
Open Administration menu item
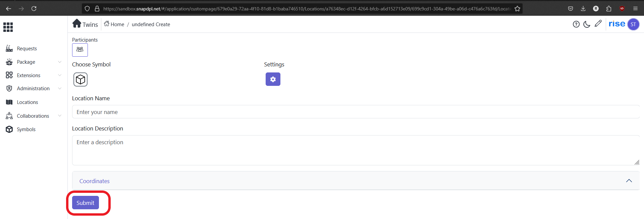(x=34, y=89)
